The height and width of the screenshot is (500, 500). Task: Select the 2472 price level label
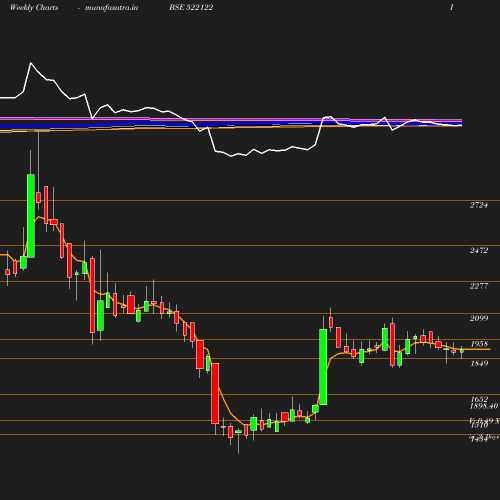coord(479,250)
